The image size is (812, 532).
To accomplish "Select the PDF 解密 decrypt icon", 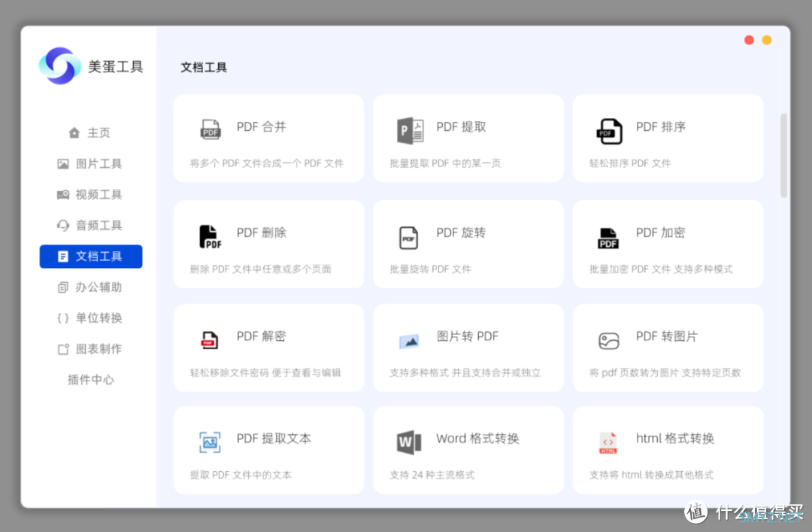I will [x=209, y=340].
